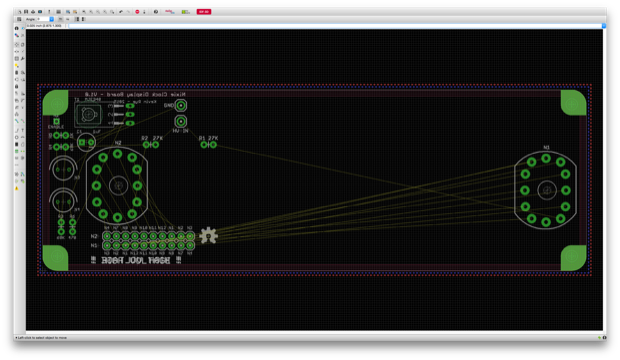The width and height of the screenshot is (620, 360).
Task: Select the Delete tool in left toolbar
Action: (16, 73)
